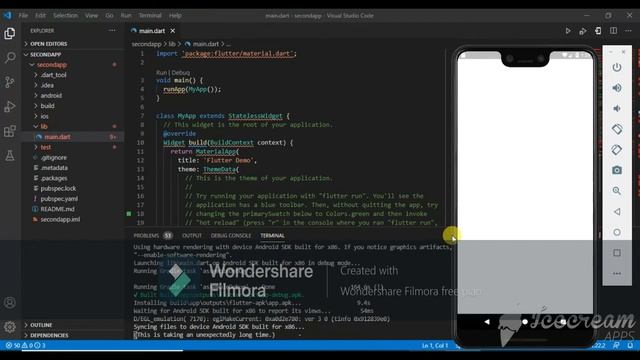Open the Edit menu

40,16
